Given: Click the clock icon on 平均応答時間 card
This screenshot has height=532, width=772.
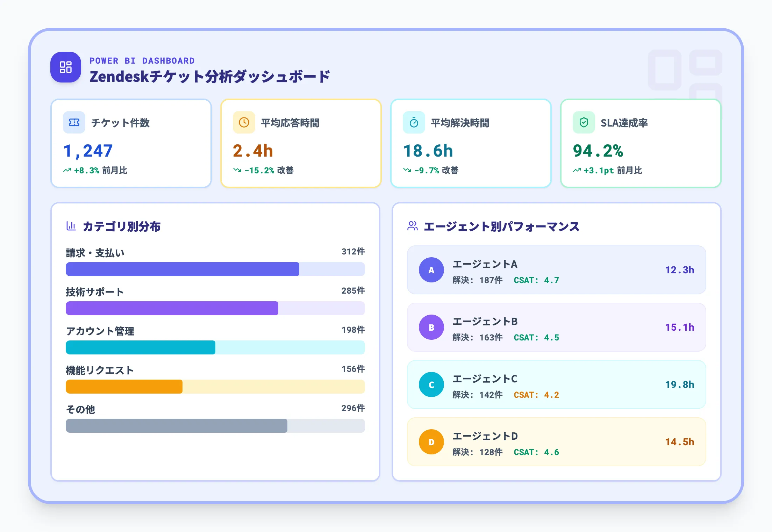Looking at the screenshot, I should (x=243, y=122).
